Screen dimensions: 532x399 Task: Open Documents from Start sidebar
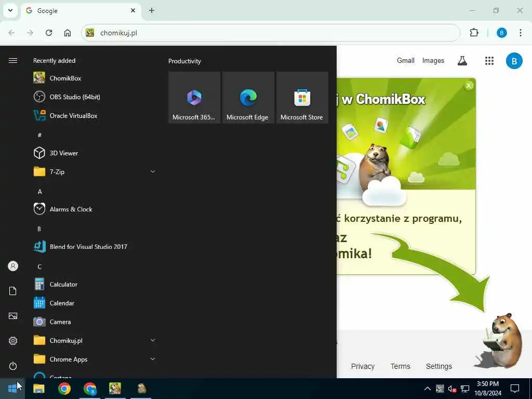point(13,291)
